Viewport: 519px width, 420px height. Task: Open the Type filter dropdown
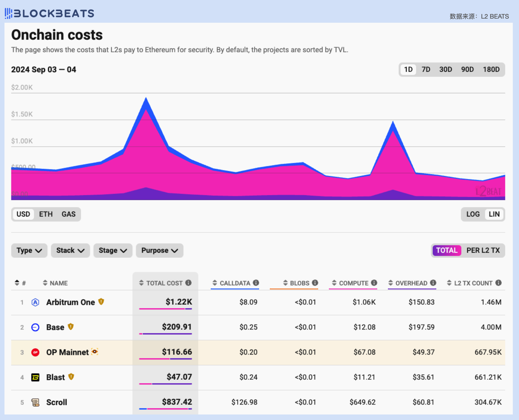(x=29, y=250)
